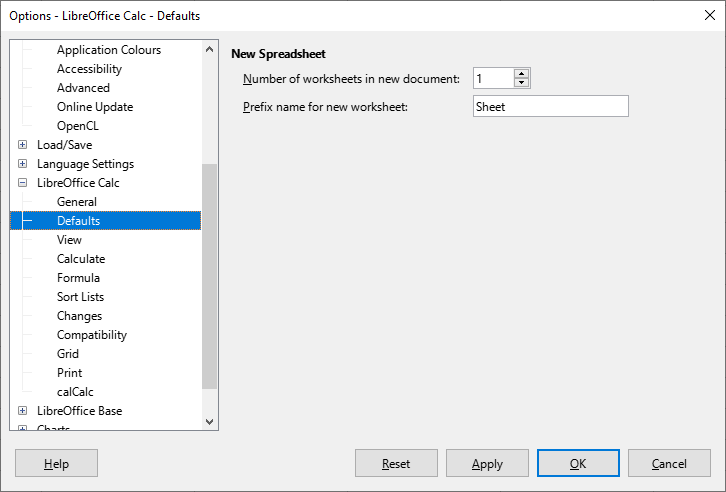
Task: Open the Compatibility options page
Action: click(x=92, y=335)
